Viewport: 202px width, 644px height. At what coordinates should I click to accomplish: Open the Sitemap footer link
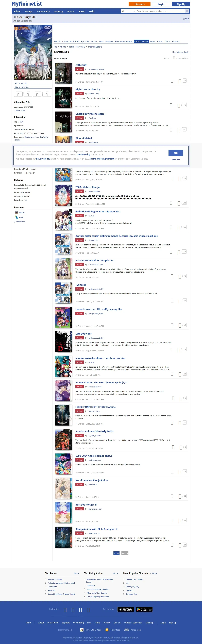tap(150, 622)
